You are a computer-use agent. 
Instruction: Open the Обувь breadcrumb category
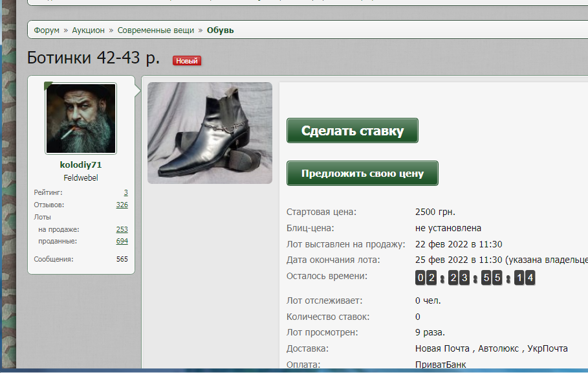click(x=220, y=30)
